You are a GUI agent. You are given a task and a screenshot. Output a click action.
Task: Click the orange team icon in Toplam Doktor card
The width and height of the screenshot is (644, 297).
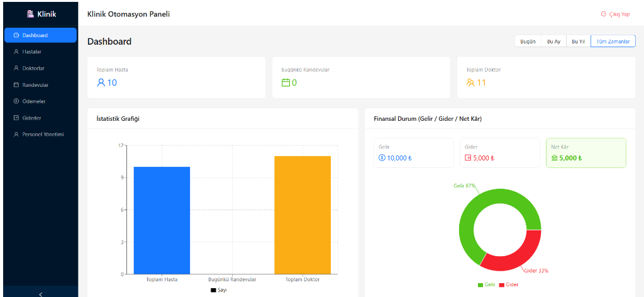[470, 82]
